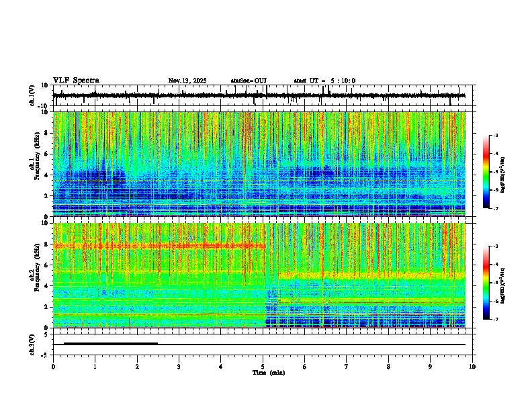
Task: Click the ch.2 spectrogram color scale bar
Action: [x=486, y=283]
